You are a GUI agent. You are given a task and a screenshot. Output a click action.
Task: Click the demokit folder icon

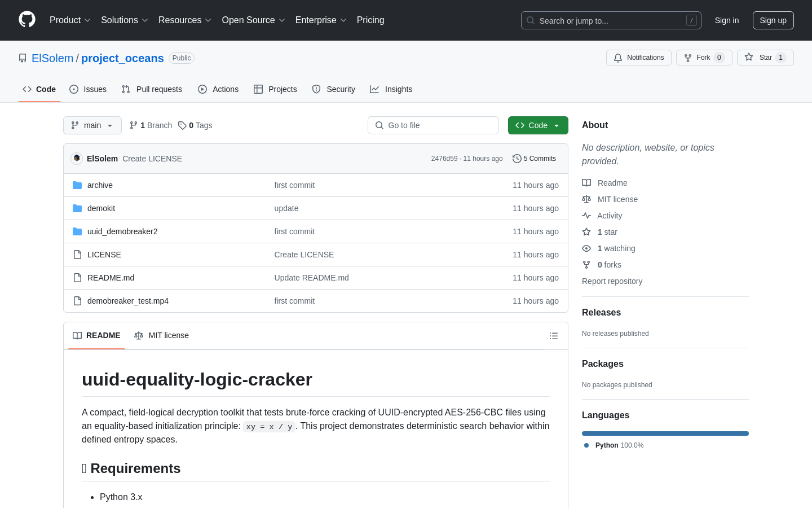pos(77,208)
